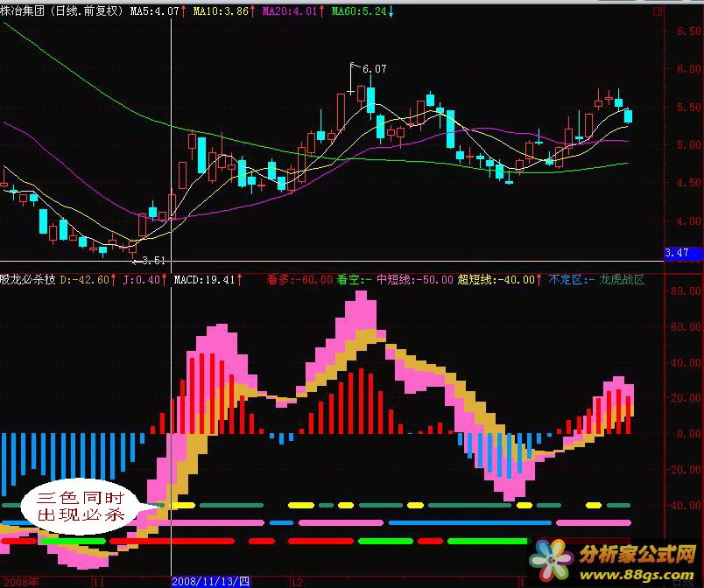Click the J:0.40 indicator value
Viewport: 704px width, 588px height.
point(142,280)
